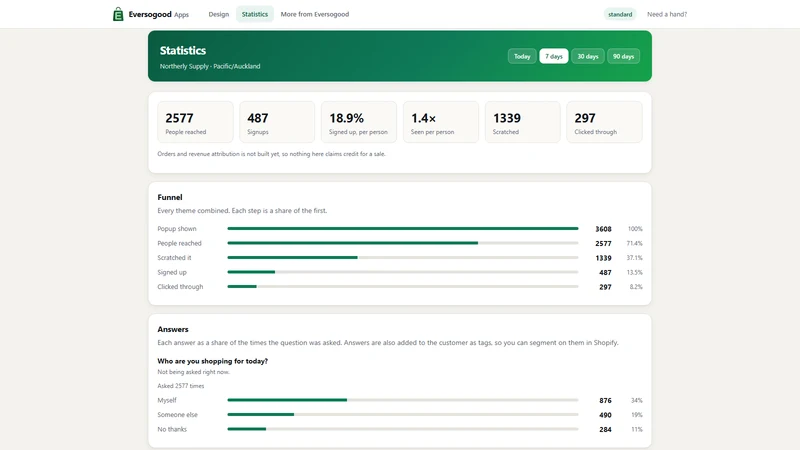This screenshot has height=450, width=800.
Task: Open More from Eversogood menu item
Action: coord(315,14)
